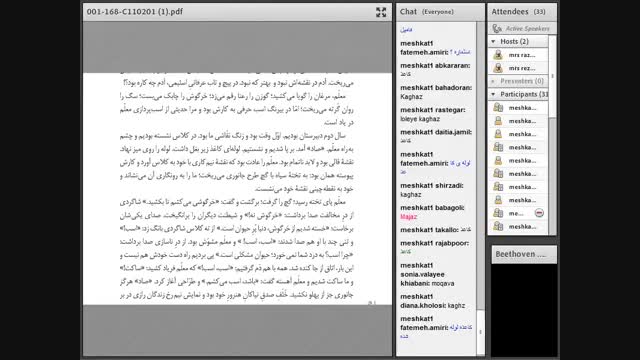Click bahadoran's Kaghaz chat message
640x360 pixels.
411,97
